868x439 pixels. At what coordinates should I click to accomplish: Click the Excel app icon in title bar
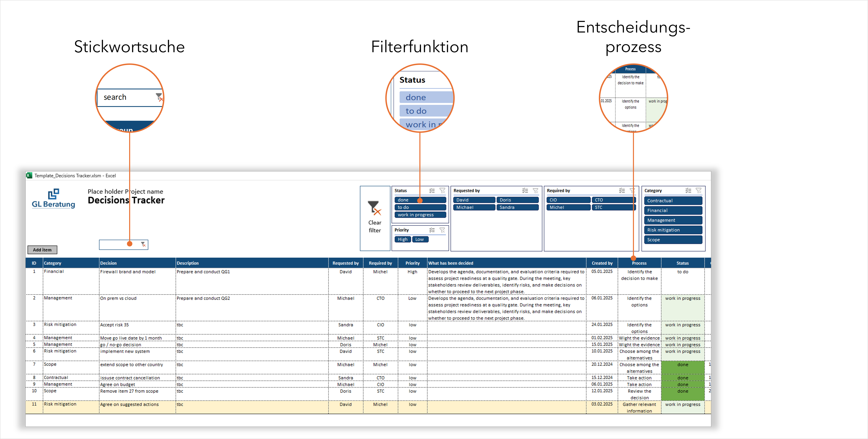click(x=29, y=175)
